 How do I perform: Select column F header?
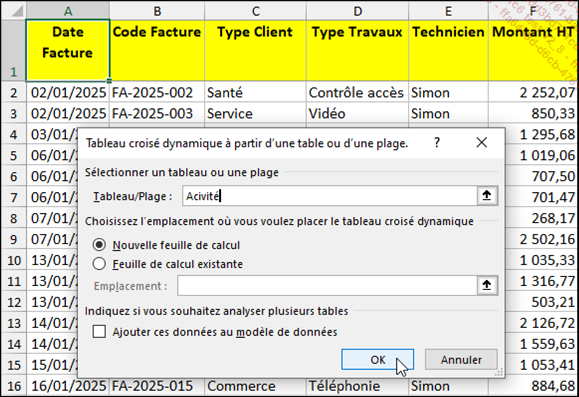[532, 10]
